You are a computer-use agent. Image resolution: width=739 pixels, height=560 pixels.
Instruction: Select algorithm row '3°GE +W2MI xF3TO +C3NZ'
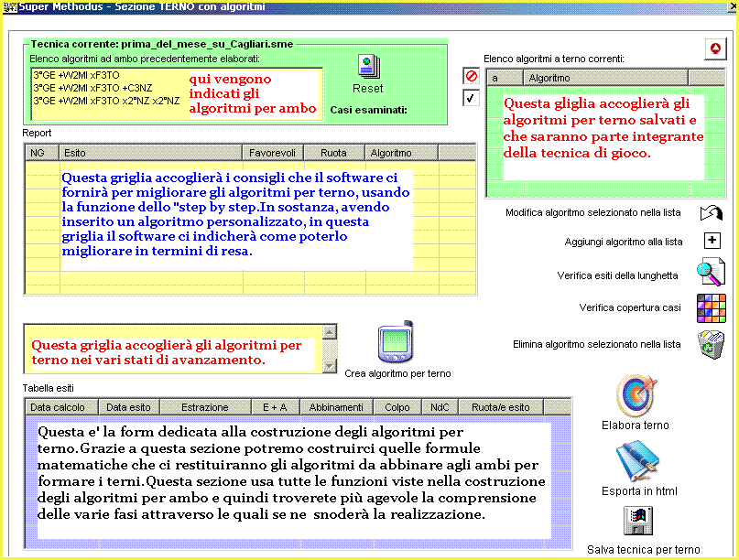tap(92, 88)
